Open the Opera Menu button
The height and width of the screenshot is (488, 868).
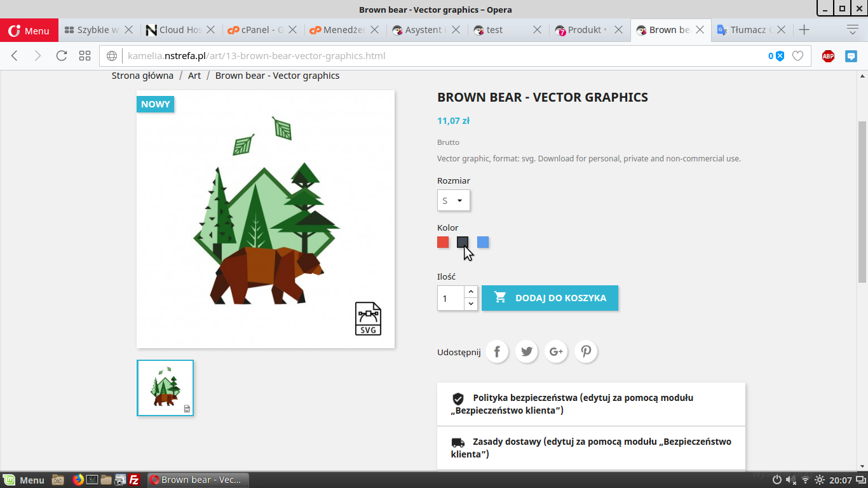[29, 30]
